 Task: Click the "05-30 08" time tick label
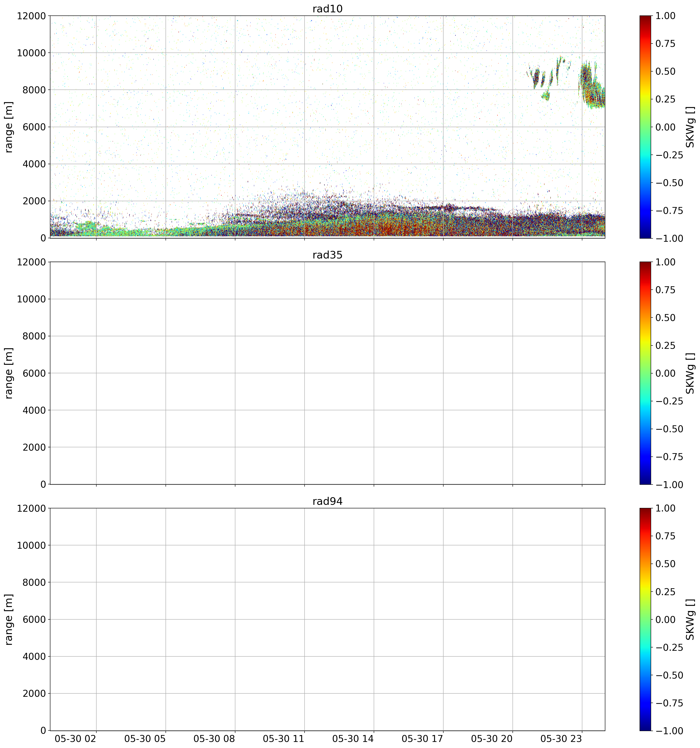pos(214,739)
